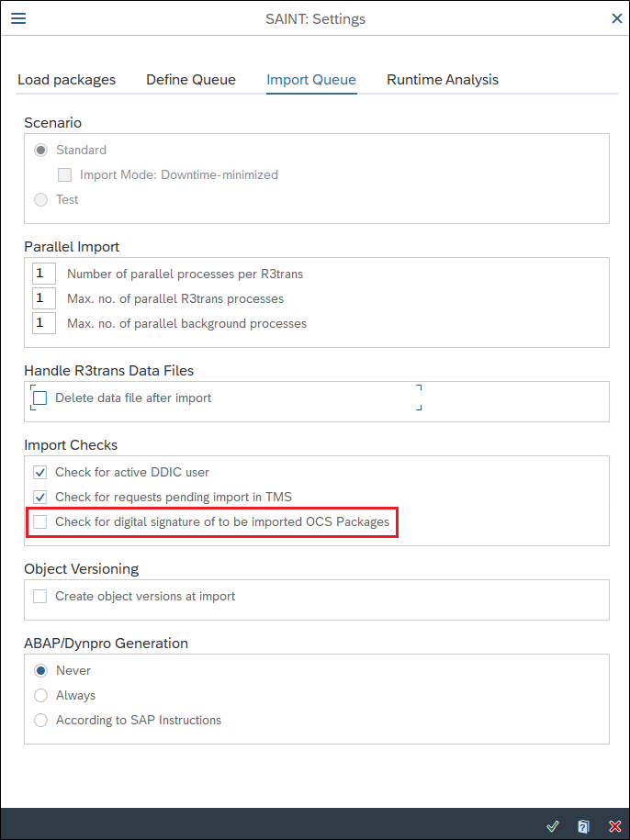The height and width of the screenshot is (840, 630).
Task: Switch to the Load packages tab
Action: click(x=66, y=80)
